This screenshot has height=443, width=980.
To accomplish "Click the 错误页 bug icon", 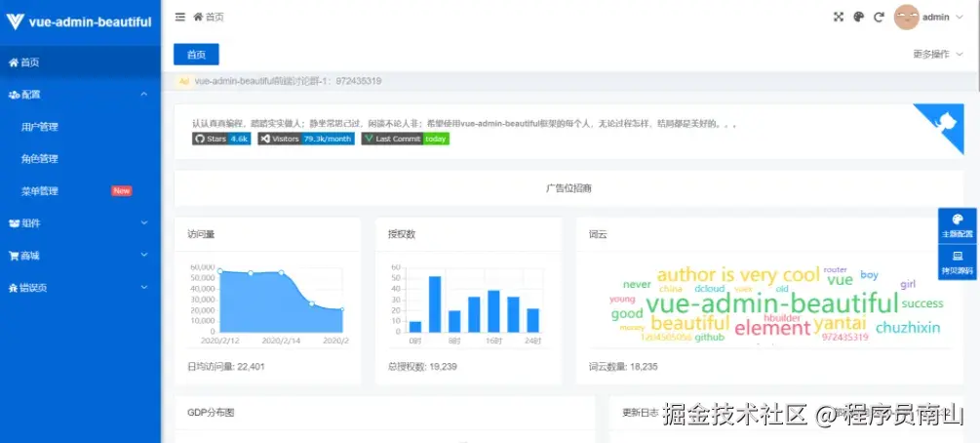I will (13, 288).
